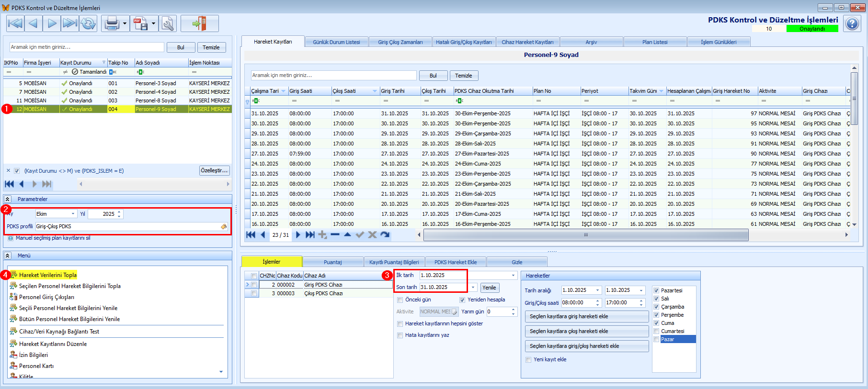Click the horizontal scrollbar of the records grid
The width and height of the screenshot is (868, 389).
click(x=585, y=235)
